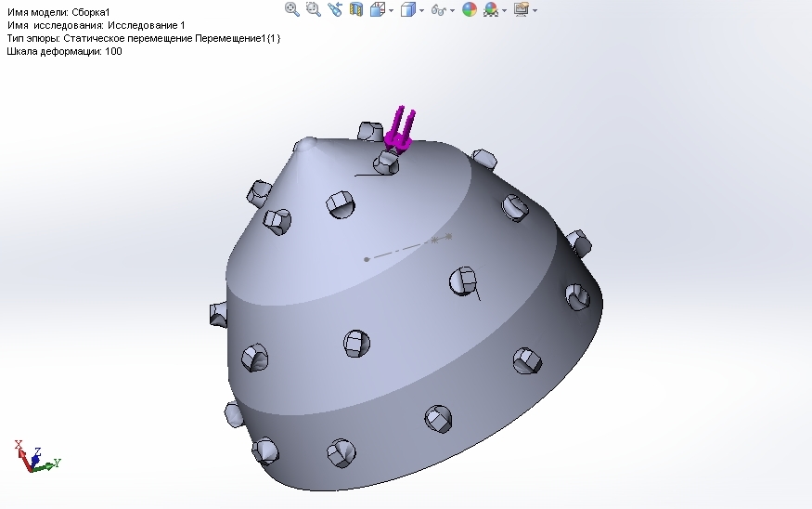Open Edit Appearance color ball
Screen dimensions: 812x509
point(470,9)
